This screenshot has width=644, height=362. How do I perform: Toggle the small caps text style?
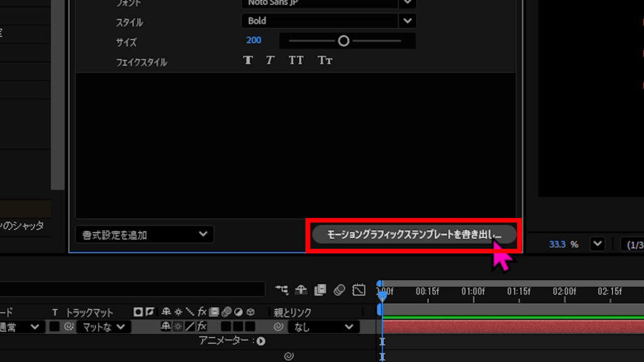pos(325,60)
